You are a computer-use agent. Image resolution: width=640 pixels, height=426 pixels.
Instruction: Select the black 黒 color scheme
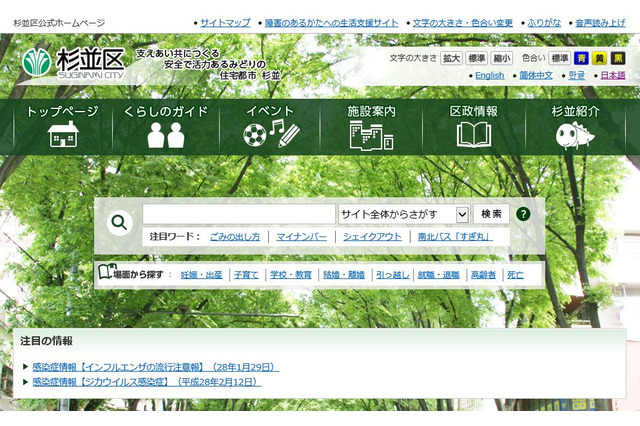618,58
